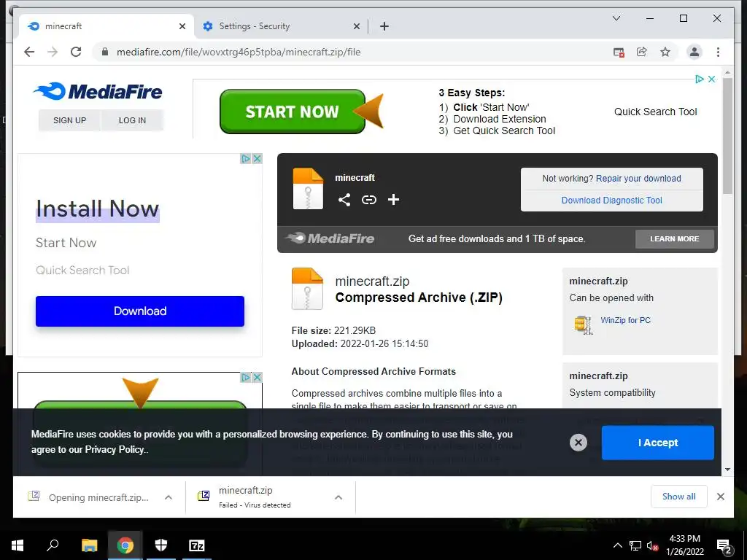The height and width of the screenshot is (560, 747).
Task: Expand options for Opening minecraft.zip download
Action: pos(169,497)
